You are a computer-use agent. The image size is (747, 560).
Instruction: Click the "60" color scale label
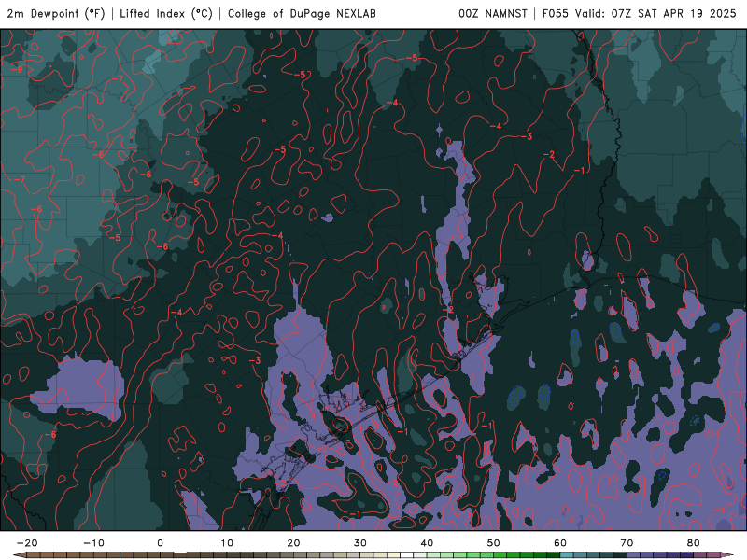tap(560, 543)
